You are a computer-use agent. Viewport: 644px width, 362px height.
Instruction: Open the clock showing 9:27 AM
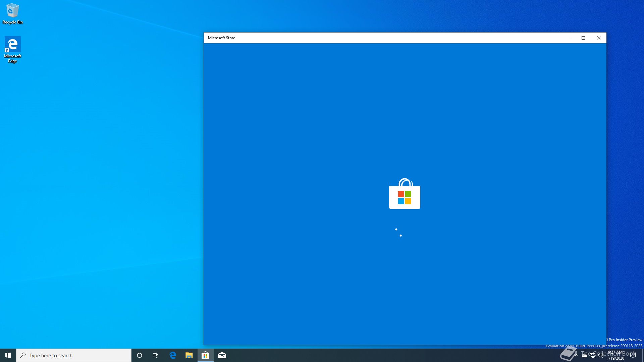[x=615, y=355]
